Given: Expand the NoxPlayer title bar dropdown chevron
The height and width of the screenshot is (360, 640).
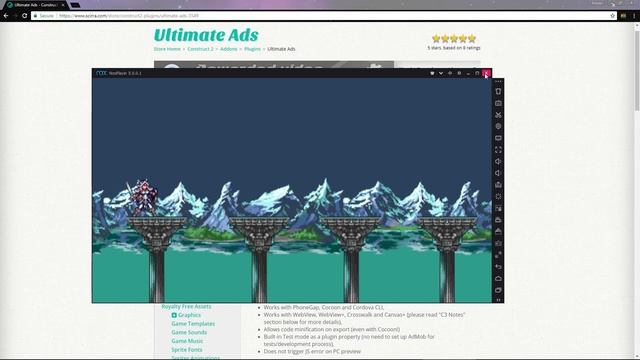Looking at the screenshot, I should pos(441,73).
